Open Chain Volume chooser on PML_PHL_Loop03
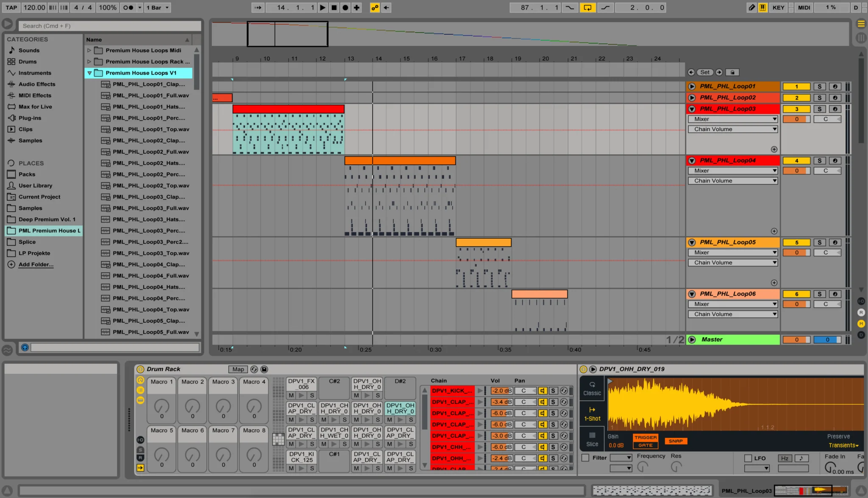This screenshot has height=498, width=868. point(733,129)
